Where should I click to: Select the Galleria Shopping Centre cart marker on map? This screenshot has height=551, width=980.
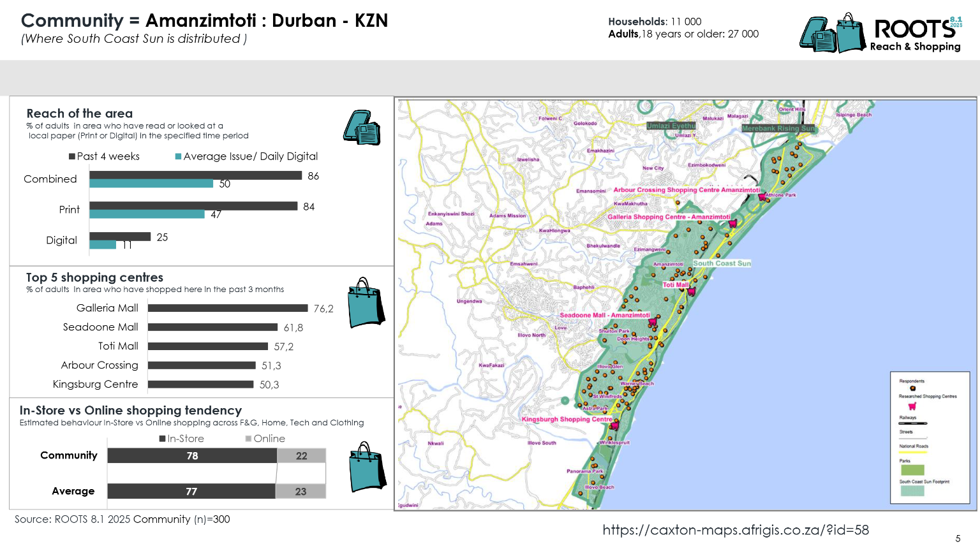[732, 223]
